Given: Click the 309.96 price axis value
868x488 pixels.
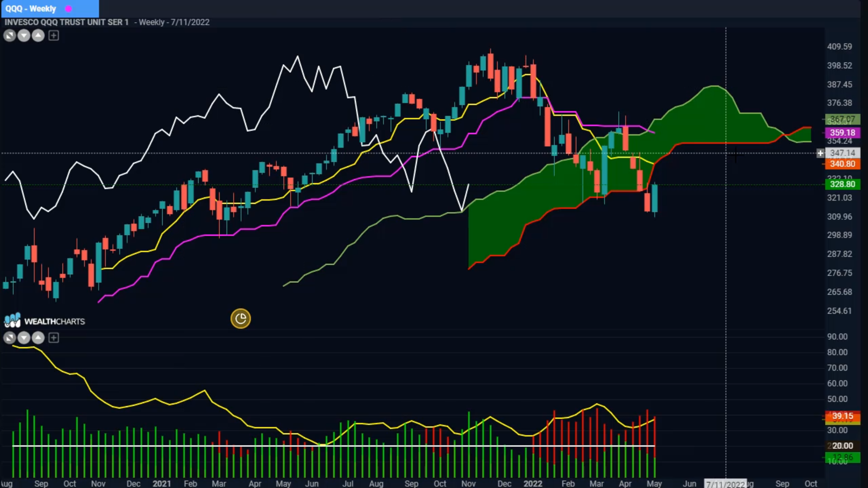Looking at the screenshot, I should click(840, 217).
